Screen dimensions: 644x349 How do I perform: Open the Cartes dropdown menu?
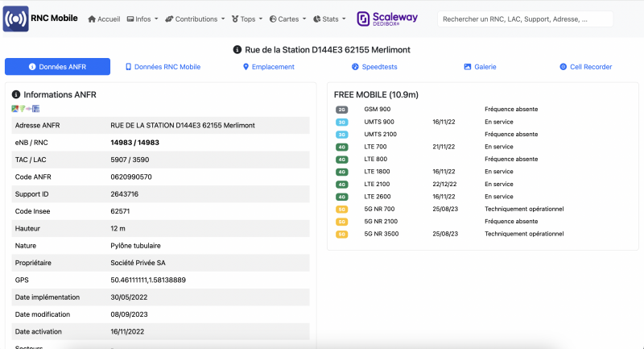(x=287, y=19)
